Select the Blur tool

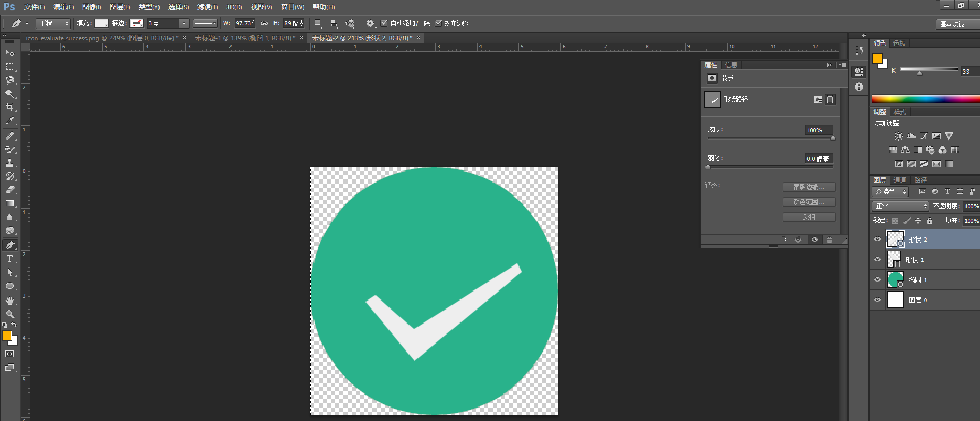10,217
